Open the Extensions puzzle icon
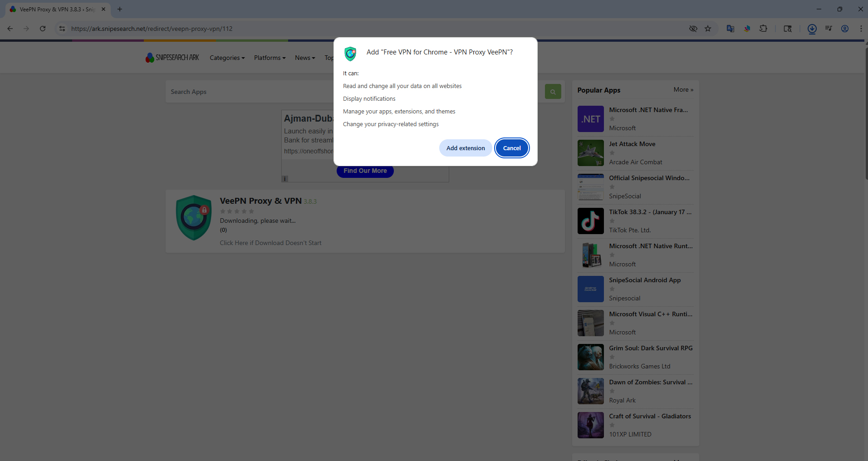868x461 pixels. tap(763, 29)
